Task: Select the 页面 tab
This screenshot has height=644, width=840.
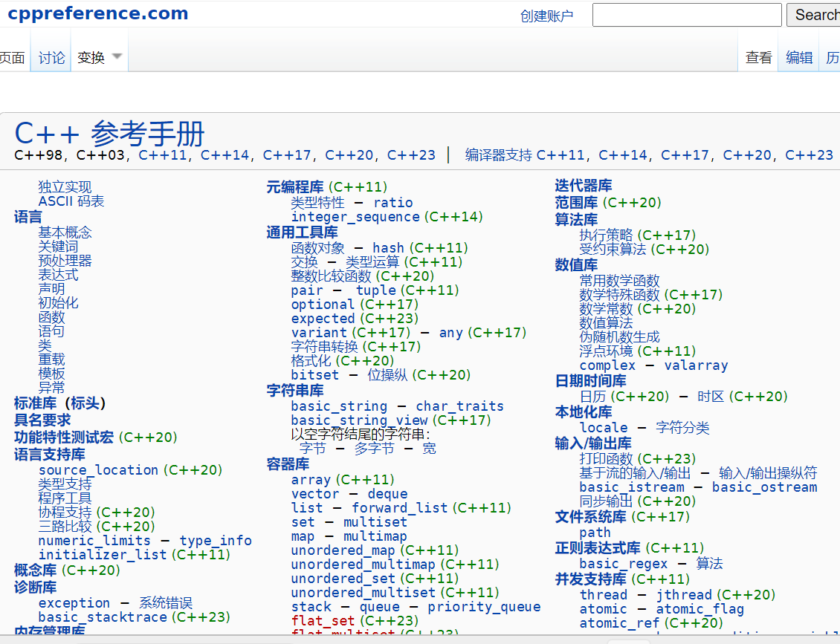Action: 13,56
